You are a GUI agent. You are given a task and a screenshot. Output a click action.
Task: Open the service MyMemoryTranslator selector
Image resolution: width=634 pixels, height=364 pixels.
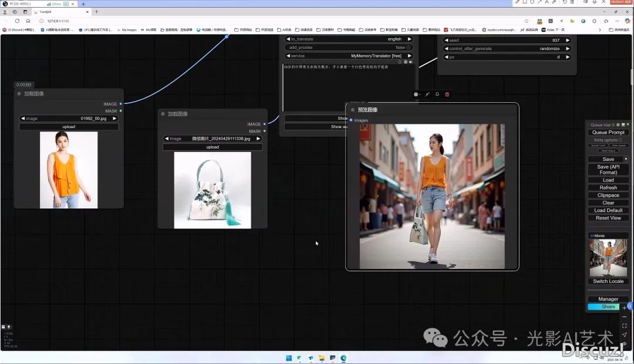tap(349, 56)
